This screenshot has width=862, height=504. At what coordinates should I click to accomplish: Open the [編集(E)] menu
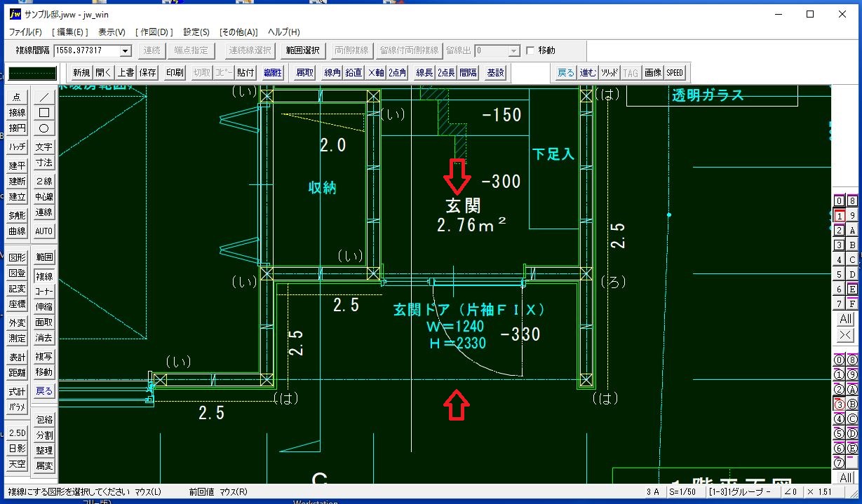point(70,32)
